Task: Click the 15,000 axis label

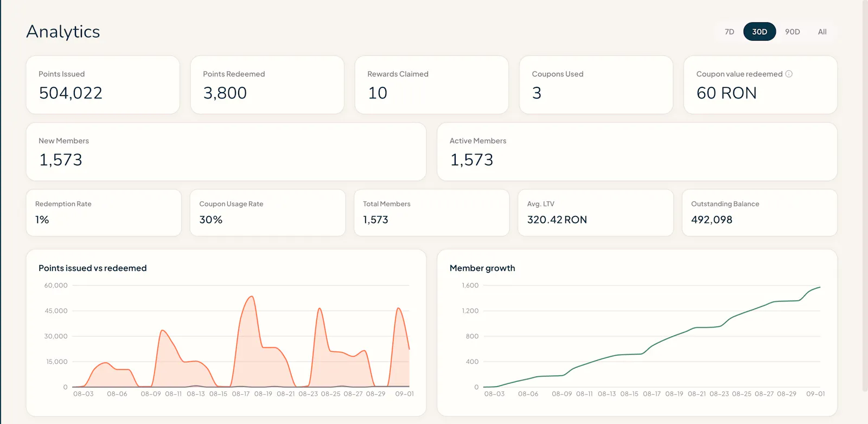Action: point(57,362)
